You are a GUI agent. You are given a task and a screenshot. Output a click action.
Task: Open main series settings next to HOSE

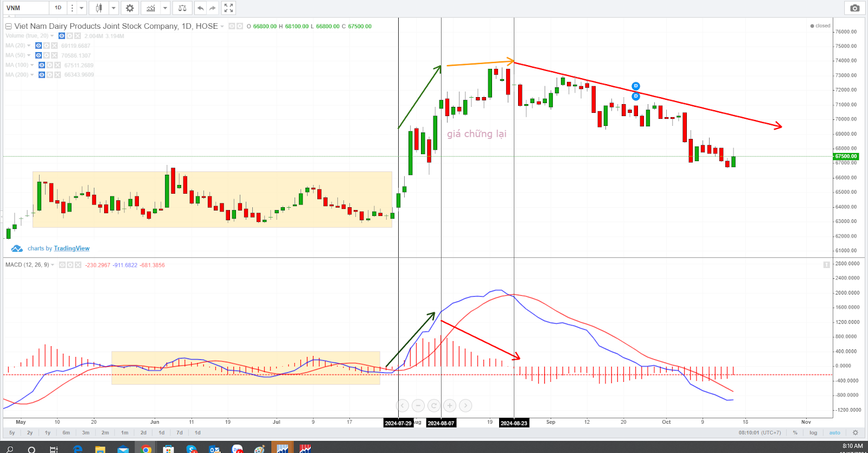coord(240,26)
